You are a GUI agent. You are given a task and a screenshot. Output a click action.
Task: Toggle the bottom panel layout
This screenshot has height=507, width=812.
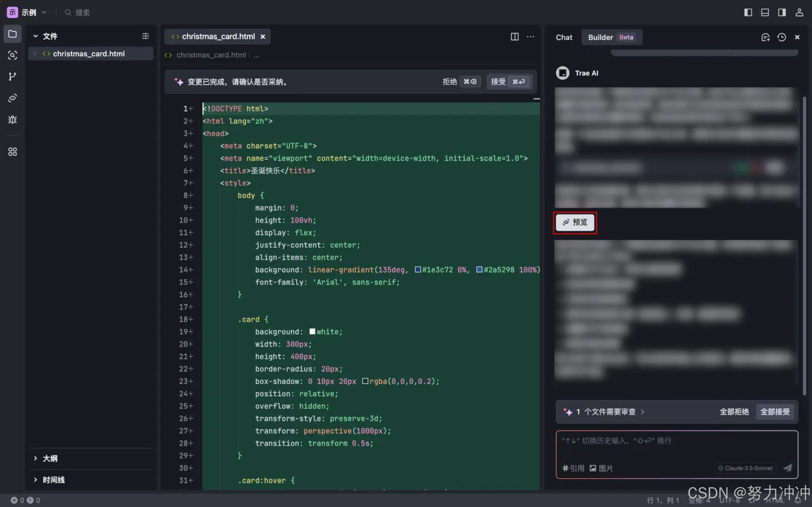point(765,12)
